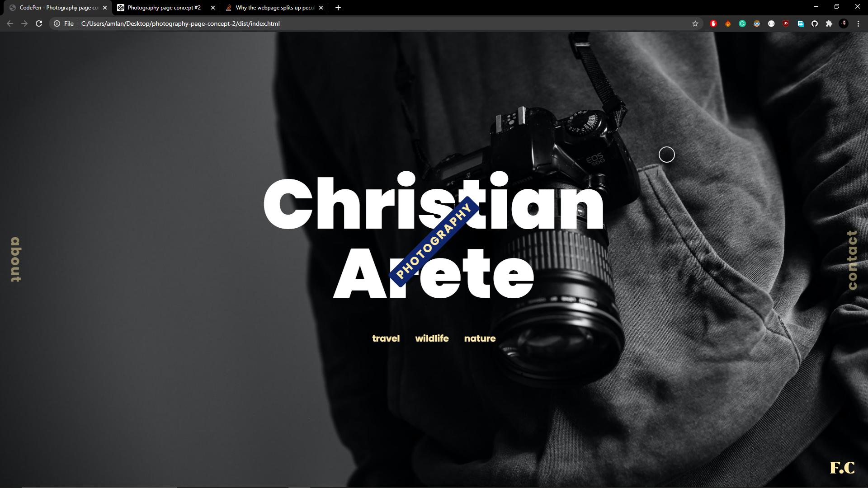Close the 'Why the webpage splits up' tab
The height and width of the screenshot is (488, 868).
pos(321,8)
